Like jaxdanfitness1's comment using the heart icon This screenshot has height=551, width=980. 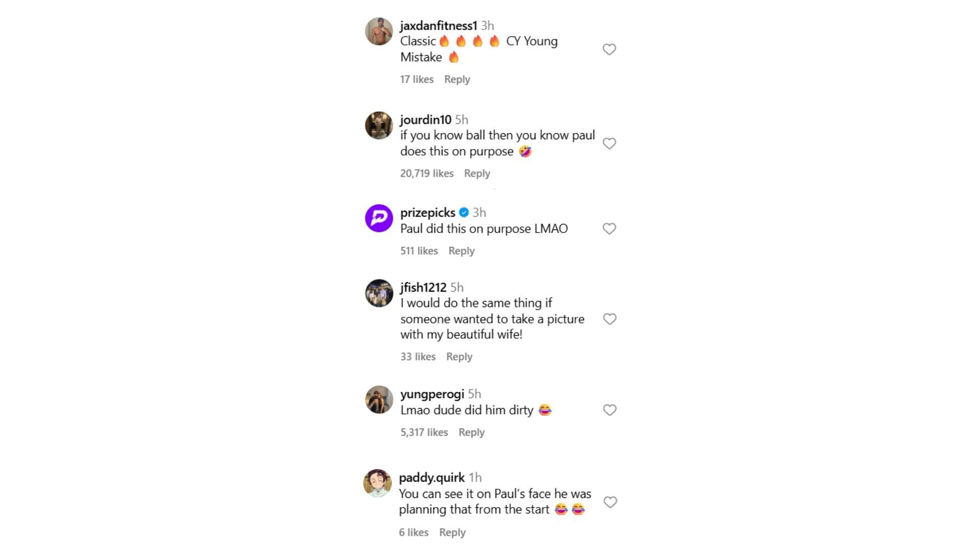(609, 49)
